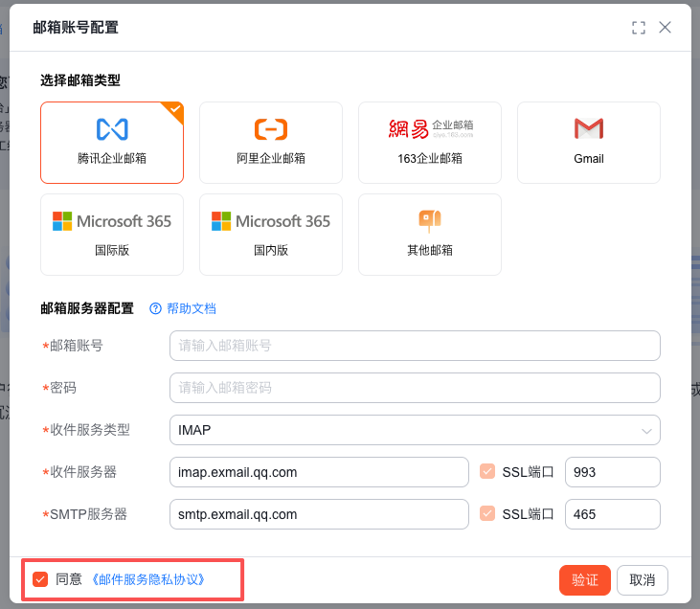Edit the 993 port field
The height and width of the screenshot is (609, 700).
[x=613, y=472]
